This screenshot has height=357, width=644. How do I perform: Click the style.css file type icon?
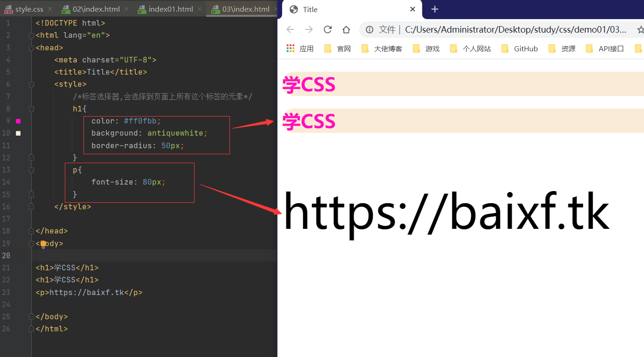(x=8, y=9)
